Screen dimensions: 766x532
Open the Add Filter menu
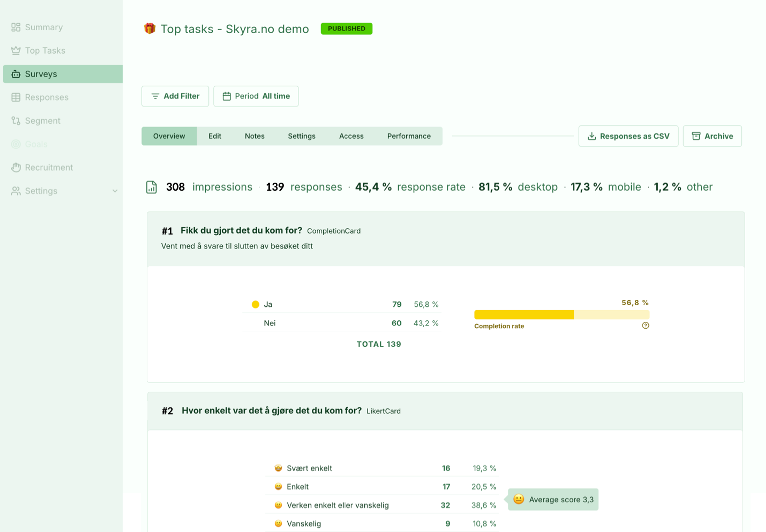pos(175,96)
